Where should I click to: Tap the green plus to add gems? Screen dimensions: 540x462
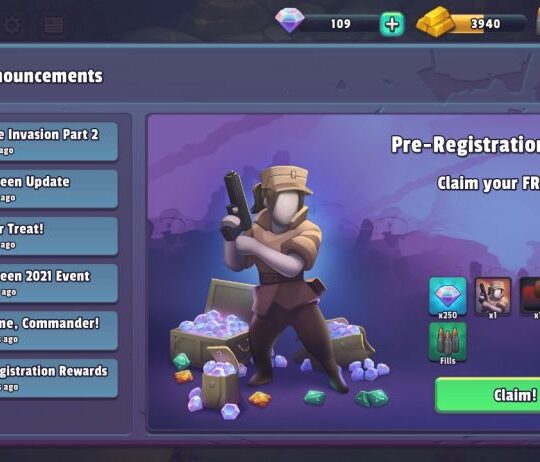(392, 24)
